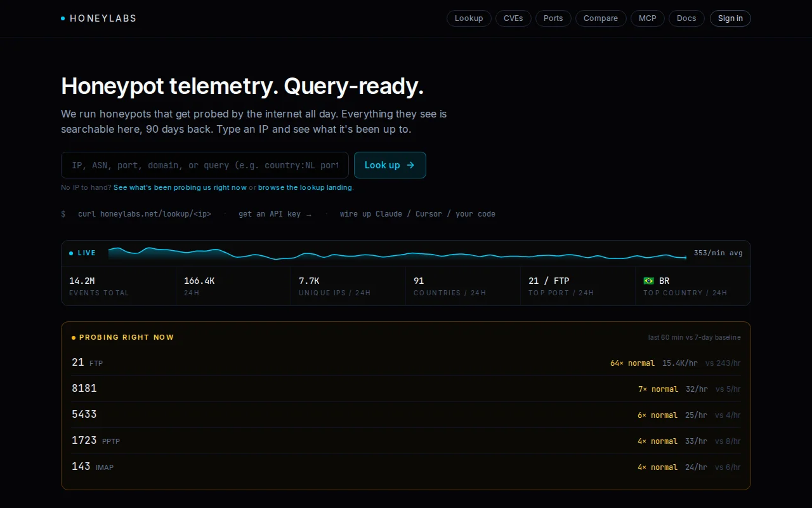Screen dimensions: 812x508
Task: Open the port 21 FTP row
Action: [406, 363]
